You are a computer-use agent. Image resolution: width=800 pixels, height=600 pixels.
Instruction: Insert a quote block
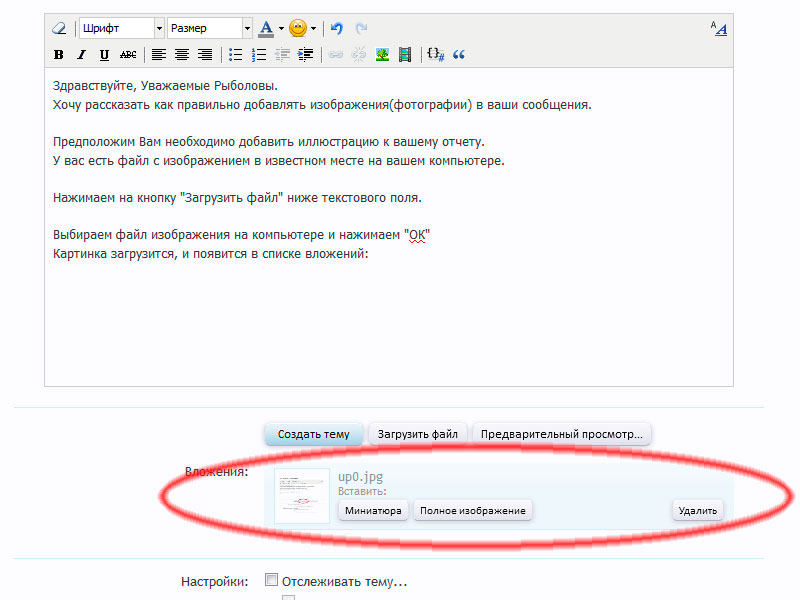(x=459, y=55)
